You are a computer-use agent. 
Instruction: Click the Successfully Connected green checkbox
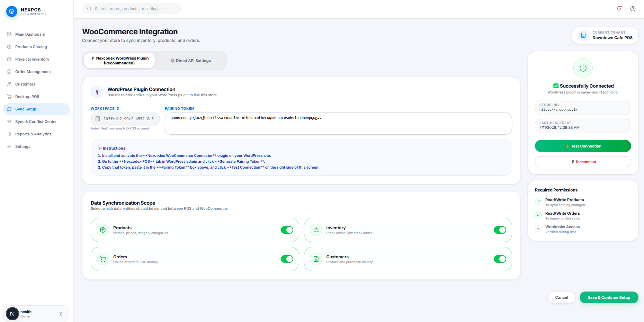pos(556,86)
